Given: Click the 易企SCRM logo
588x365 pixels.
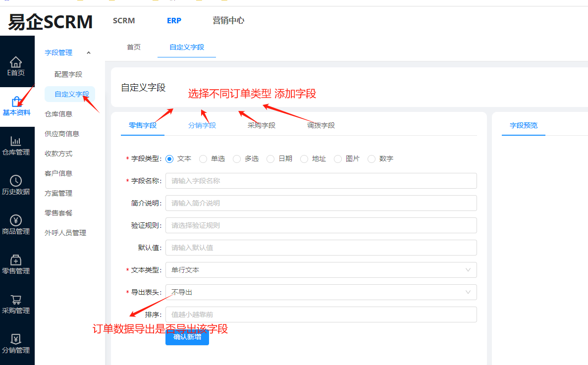Looking at the screenshot, I should 50,22.
